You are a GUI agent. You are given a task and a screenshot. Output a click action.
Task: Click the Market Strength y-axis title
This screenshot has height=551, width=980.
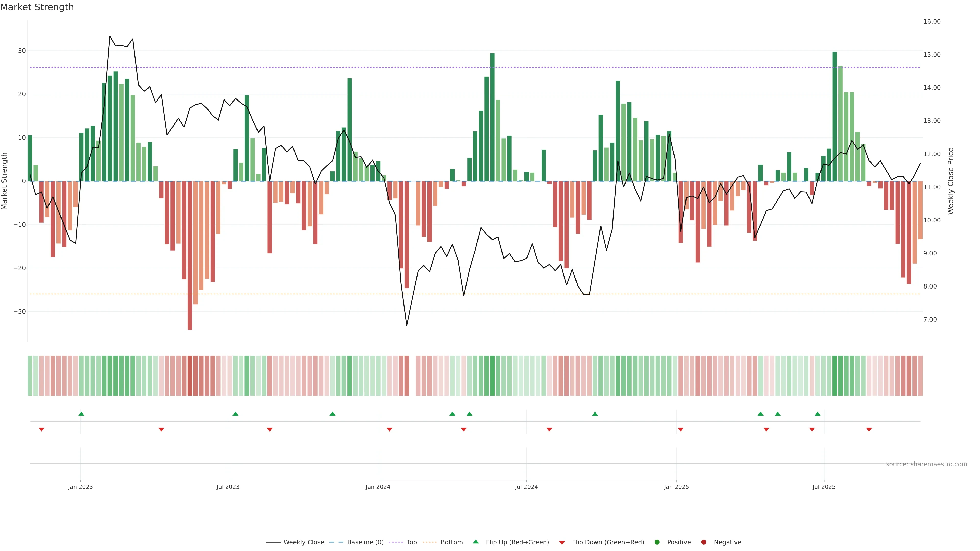5,181
